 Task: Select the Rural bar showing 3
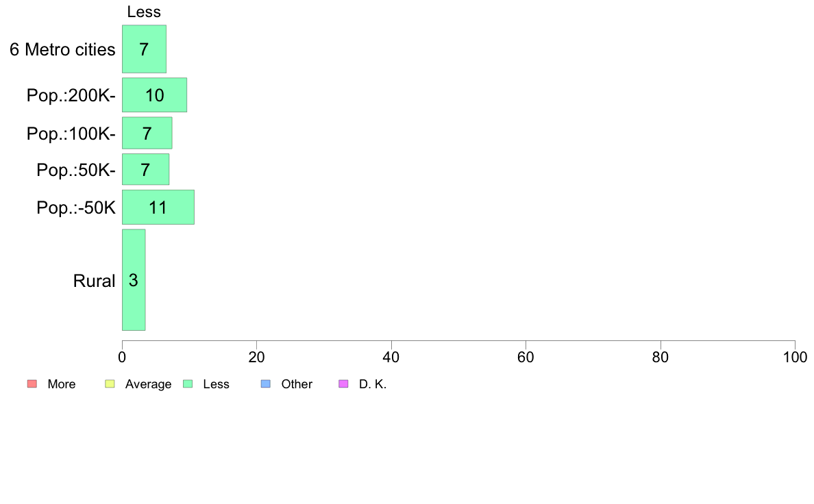[134, 280]
